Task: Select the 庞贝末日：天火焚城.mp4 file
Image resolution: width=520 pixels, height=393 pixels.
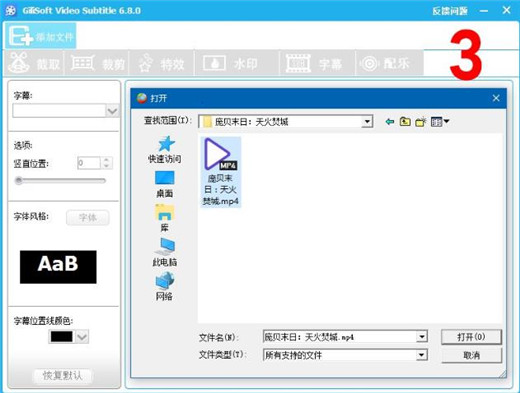Action: coord(220,172)
